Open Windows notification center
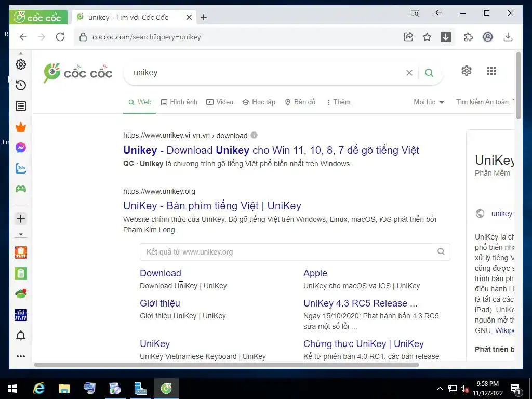Image resolution: width=532 pixels, height=399 pixels. coord(515,389)
